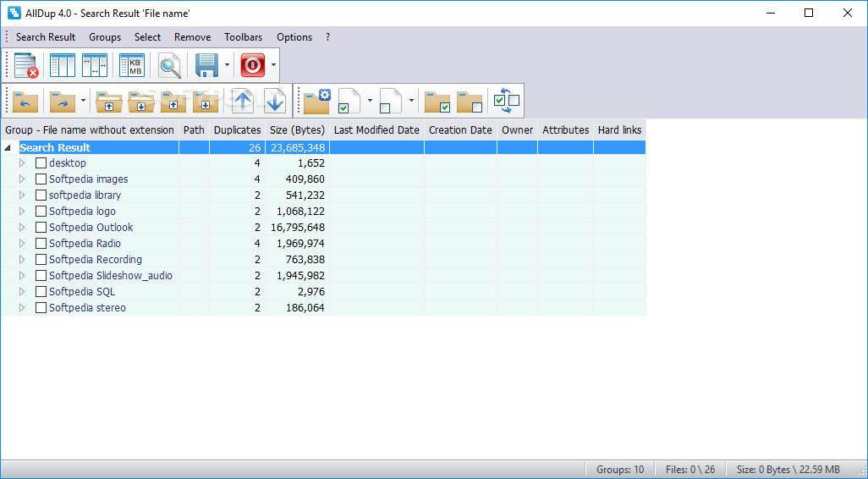This screenshot has height=479, width=868.
Task: Expand the Softpedia stereo group row
Action: [22, 307]
